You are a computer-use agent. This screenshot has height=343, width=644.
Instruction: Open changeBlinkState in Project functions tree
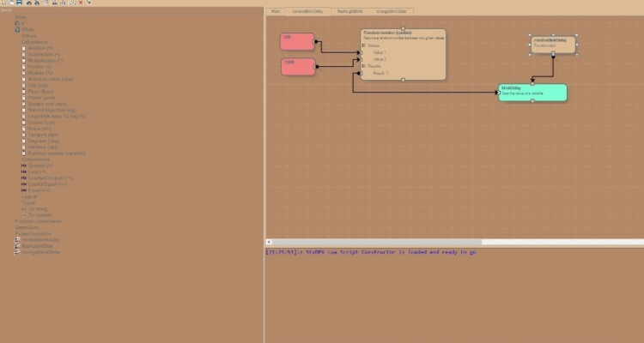coord(40,252)
